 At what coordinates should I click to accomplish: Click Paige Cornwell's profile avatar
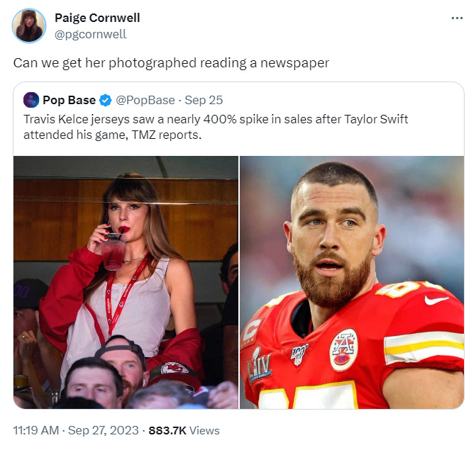(29, 26)
